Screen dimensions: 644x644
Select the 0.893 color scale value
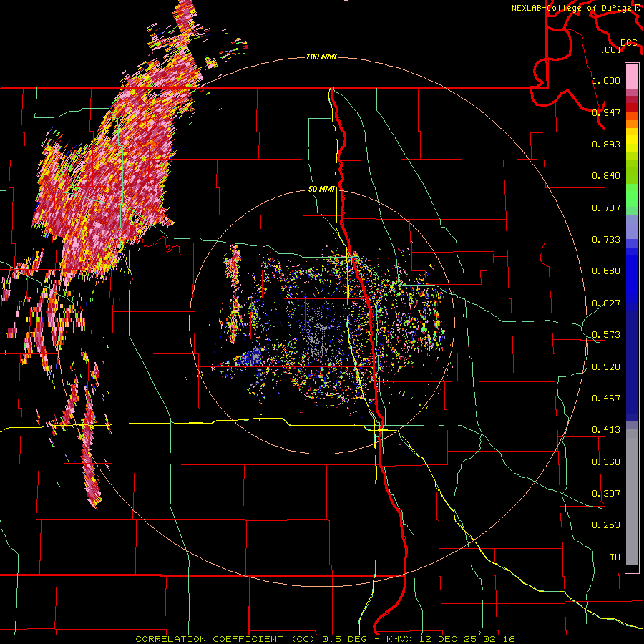[x=606, y=144]
